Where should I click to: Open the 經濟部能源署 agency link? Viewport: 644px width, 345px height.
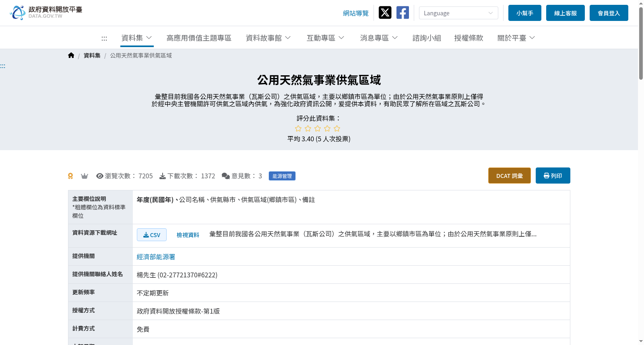tap(156, 257)
